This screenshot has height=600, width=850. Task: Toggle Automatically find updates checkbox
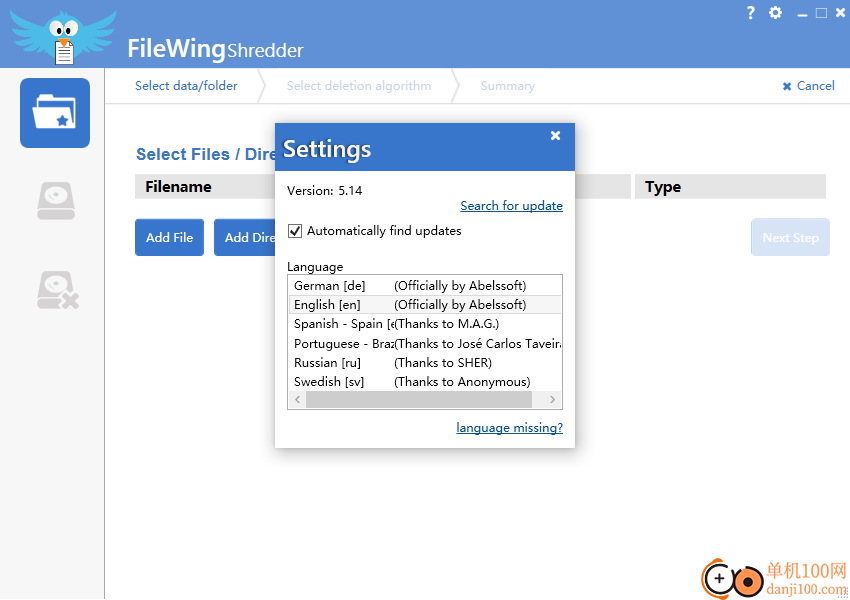295,231
